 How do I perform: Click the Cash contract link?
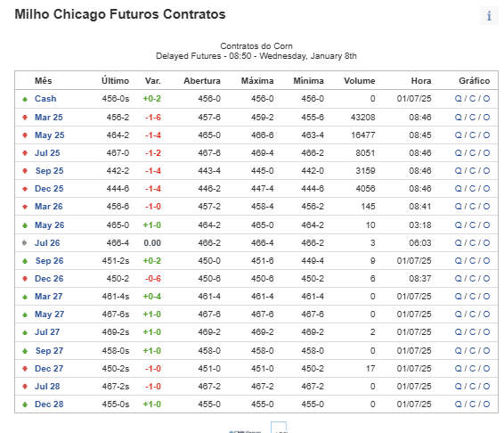(45, 99)
